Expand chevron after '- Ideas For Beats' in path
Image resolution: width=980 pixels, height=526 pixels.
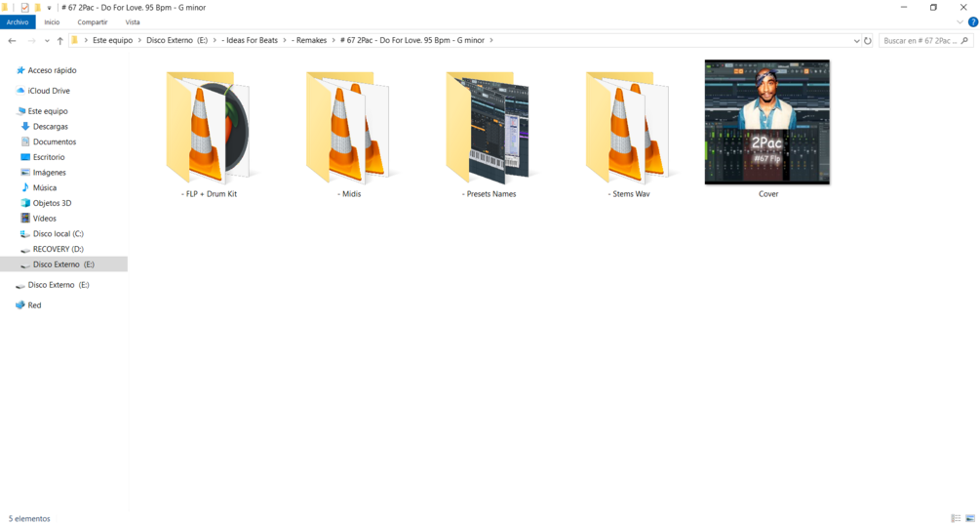pyautogui.click(x=285, y=40)
